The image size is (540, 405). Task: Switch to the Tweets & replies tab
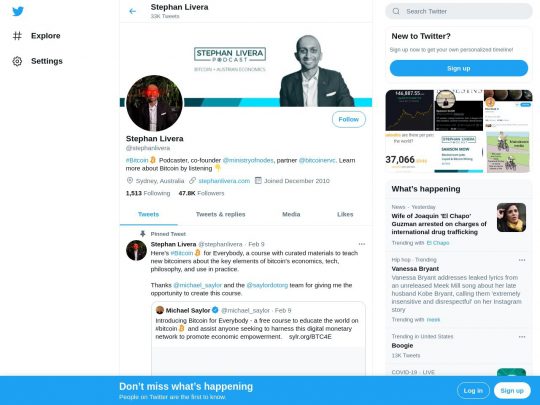click(220, 214)
